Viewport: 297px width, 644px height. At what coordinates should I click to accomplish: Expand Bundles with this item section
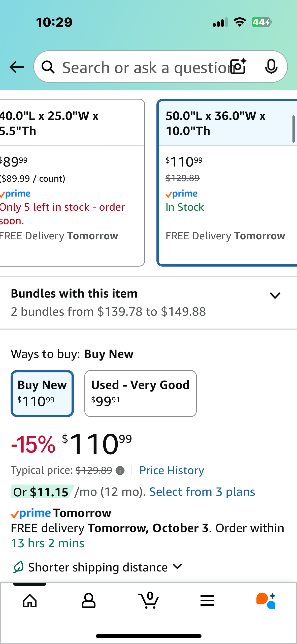(275, 295)
